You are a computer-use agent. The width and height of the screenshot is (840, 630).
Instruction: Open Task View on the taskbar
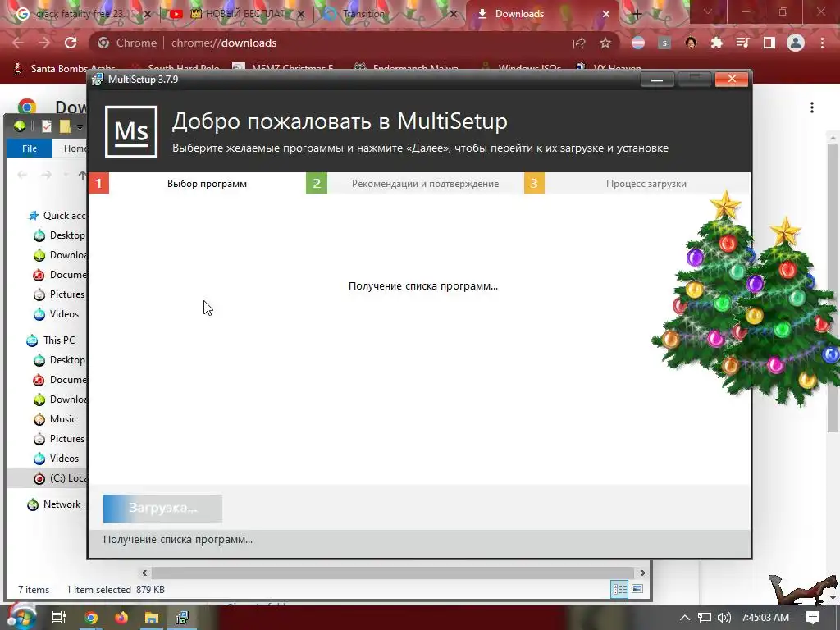59,618
